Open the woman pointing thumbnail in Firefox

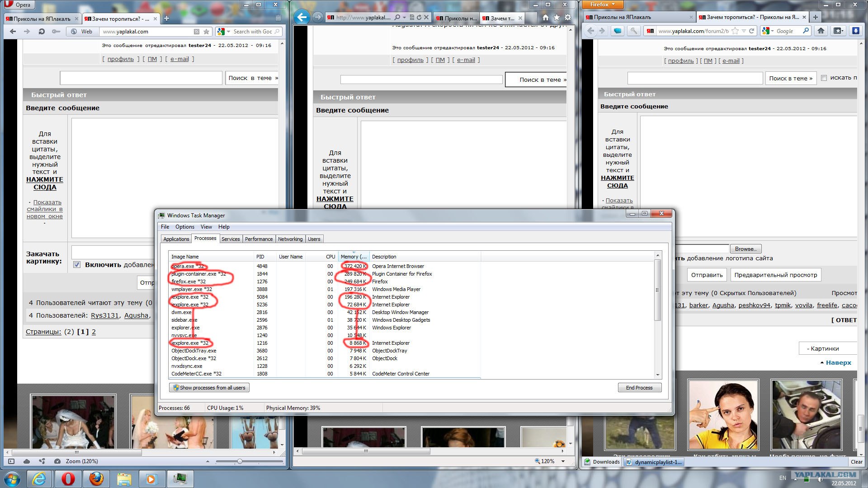[722, 414]
